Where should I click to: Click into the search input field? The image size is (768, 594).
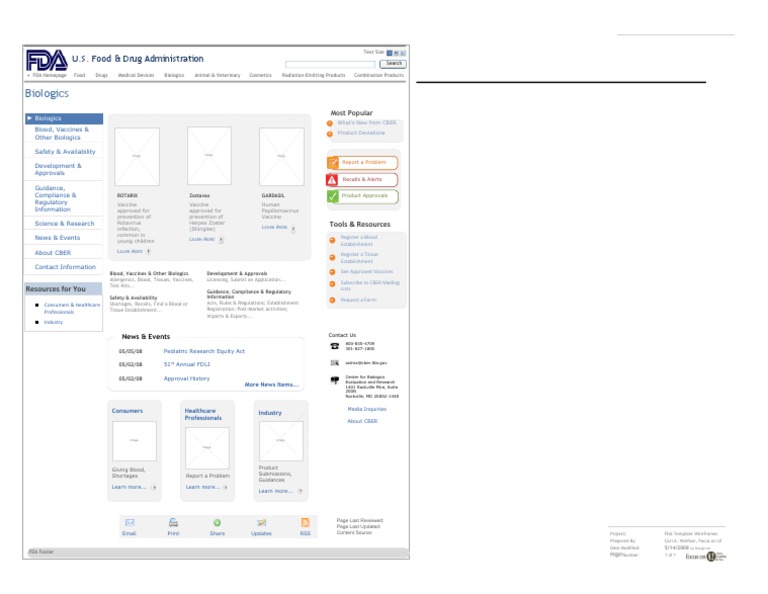(x=330, y=64)
